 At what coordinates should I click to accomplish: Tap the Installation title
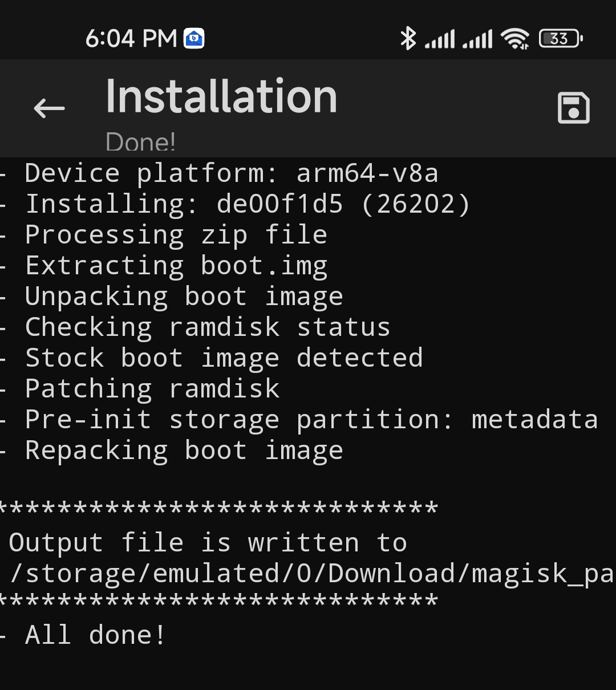[x=221, y=96]
